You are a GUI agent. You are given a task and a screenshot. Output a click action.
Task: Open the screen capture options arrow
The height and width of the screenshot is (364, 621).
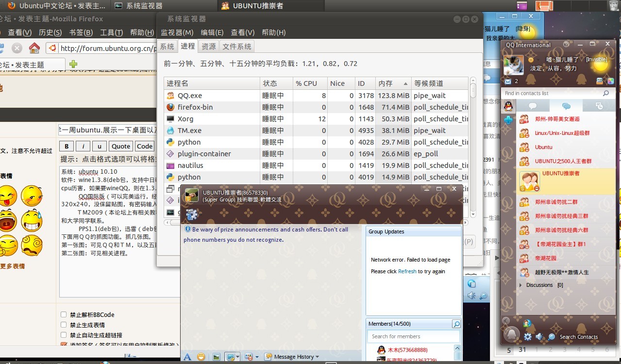[238, 357]
